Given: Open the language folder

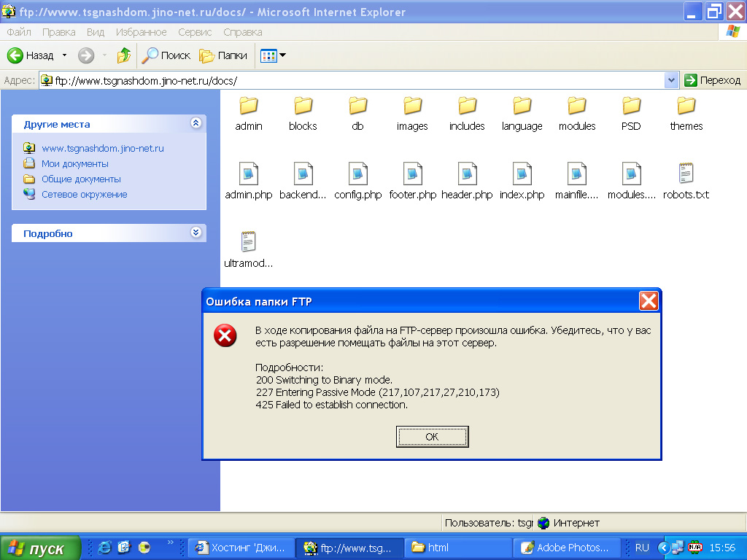Looking at the screenshot, I should (x=522, y=106).
